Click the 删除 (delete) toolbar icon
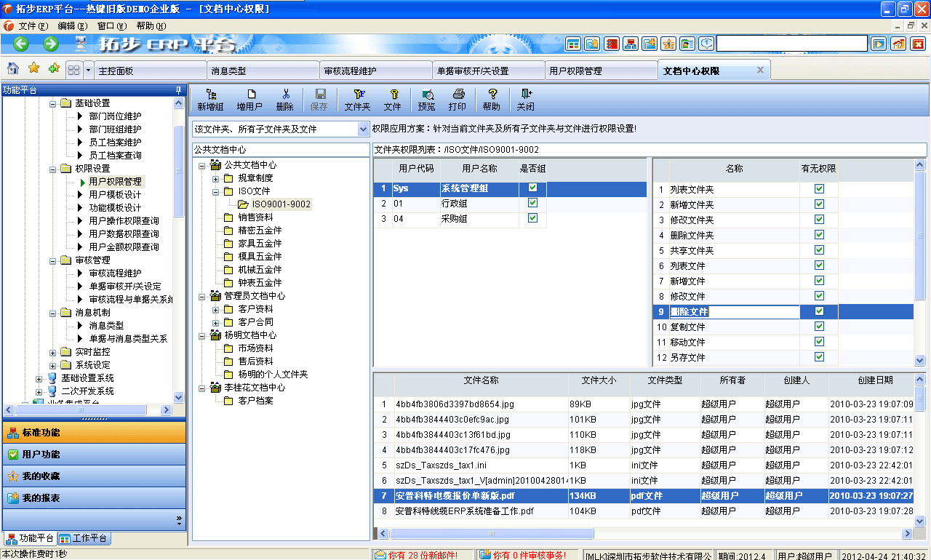This screenshot has height=560, width=931. click(284, 100)
